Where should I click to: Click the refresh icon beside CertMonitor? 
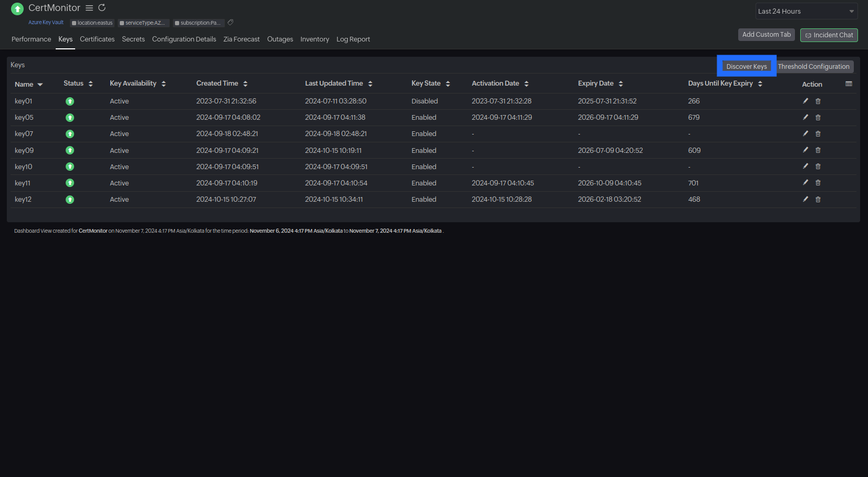coord(102,8)
